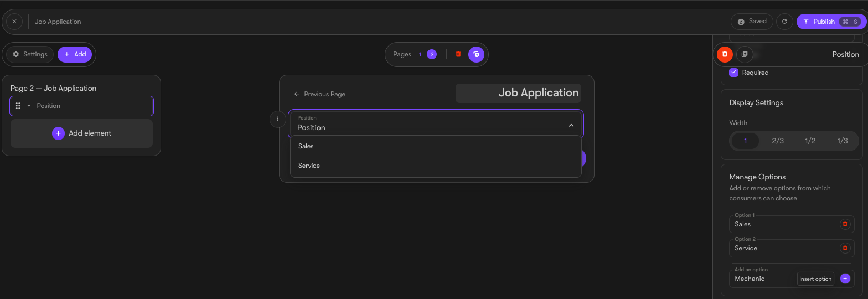Choose Service from the dropdown list
The image size is (868, 299).
point(436,166)
